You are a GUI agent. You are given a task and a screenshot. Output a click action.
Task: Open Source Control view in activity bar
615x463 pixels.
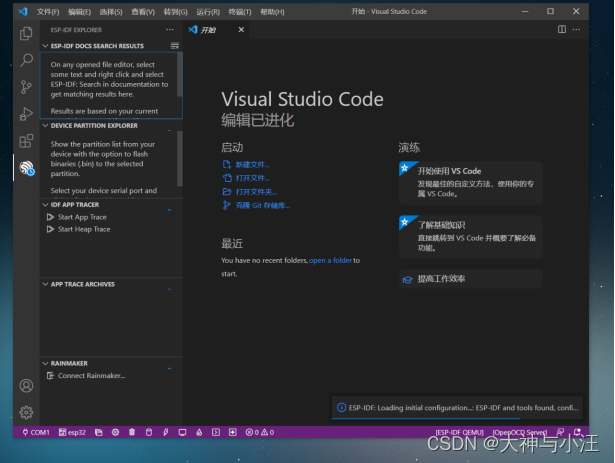26,87
